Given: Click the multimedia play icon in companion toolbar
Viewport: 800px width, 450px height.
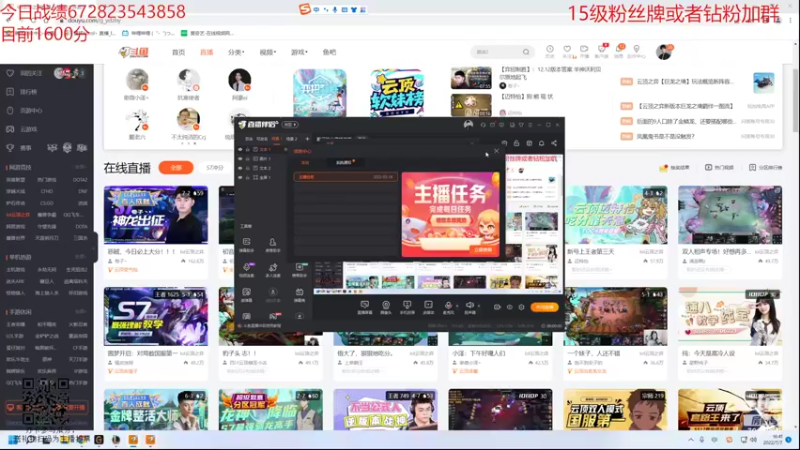Looking at the screenshot, I should click(428, 305).
